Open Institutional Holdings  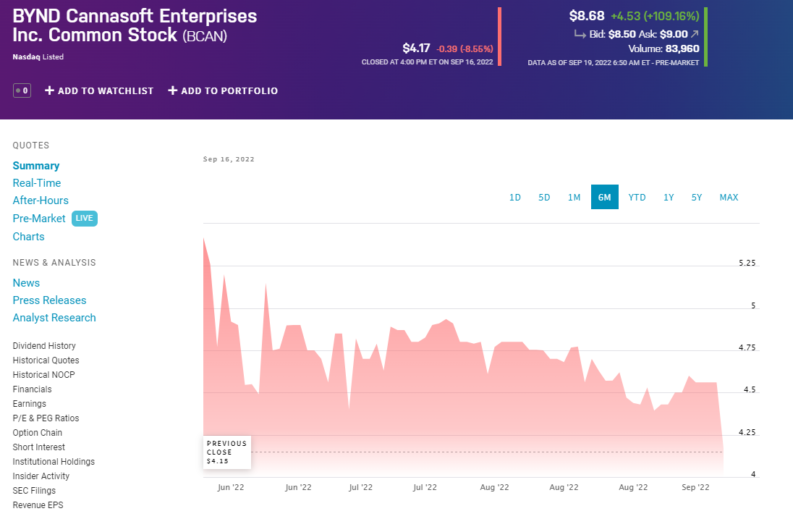pyautogui.click(x=54, y=462)
